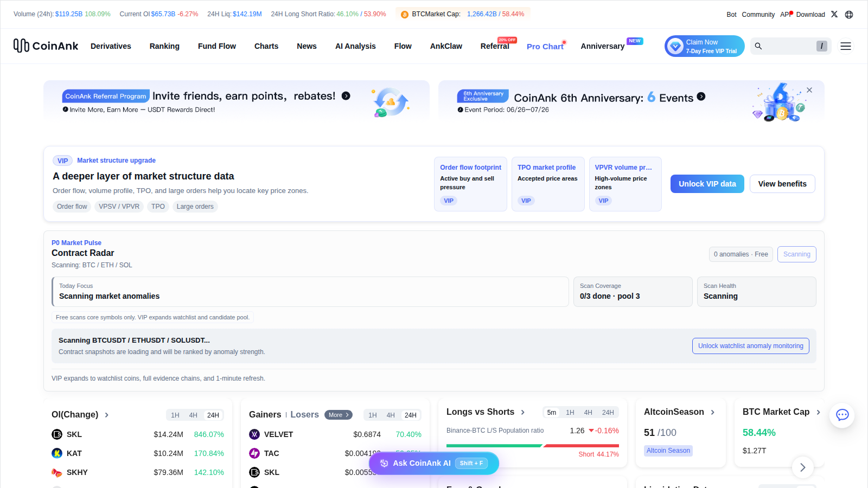The height and width of the screenshot is (488, 868).
Task: Click the next arrow circle button
Action: coord(803,467)
